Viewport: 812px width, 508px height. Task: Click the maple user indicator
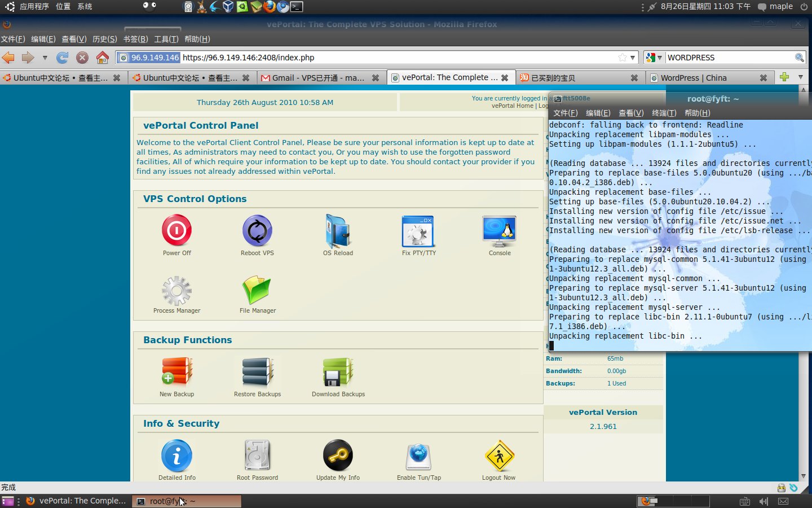tap(775, 7)
